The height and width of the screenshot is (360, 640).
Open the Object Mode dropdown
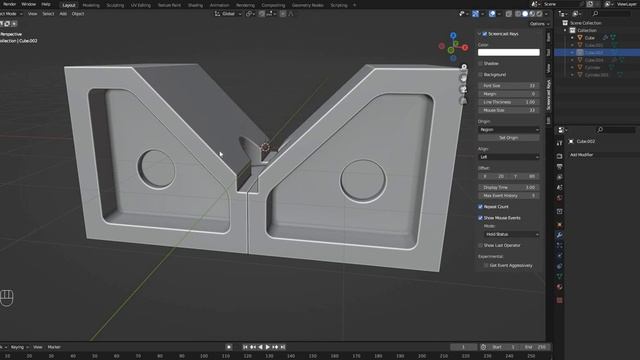click(x=11, y=14)
